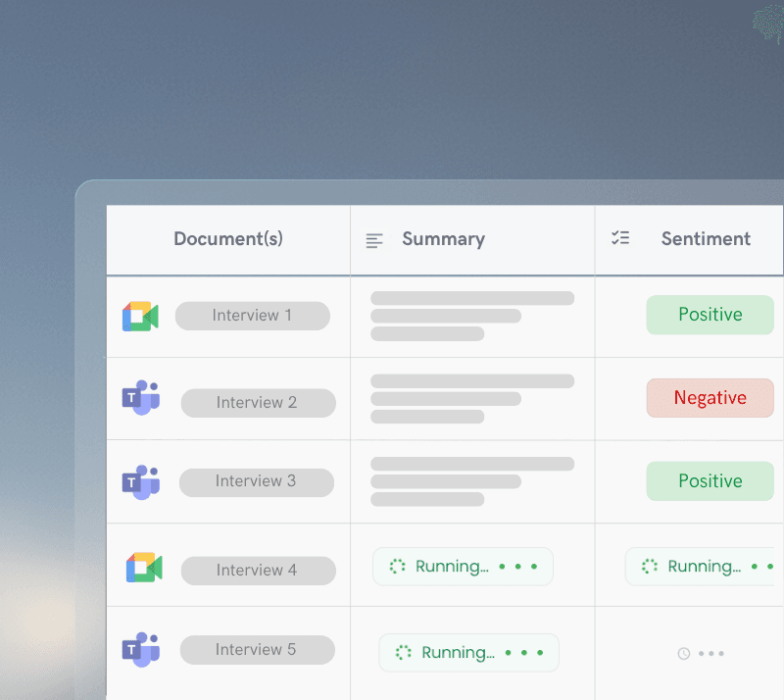Select the Sentiment column header
Screen dimensions: 784x700
click(706, 238)
